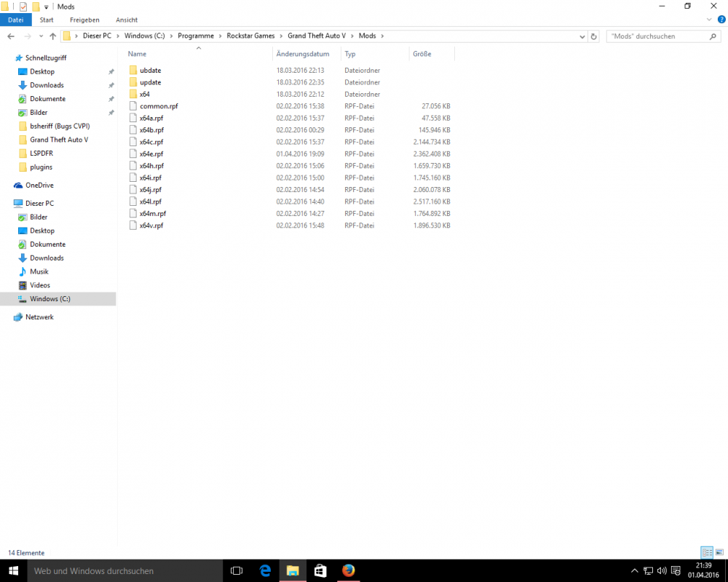Expand breadcrumb arrow after Grand Theft Auto V
Image resolution: width=728 pixels, height=582 pixels.
click(x=352, y=36)
